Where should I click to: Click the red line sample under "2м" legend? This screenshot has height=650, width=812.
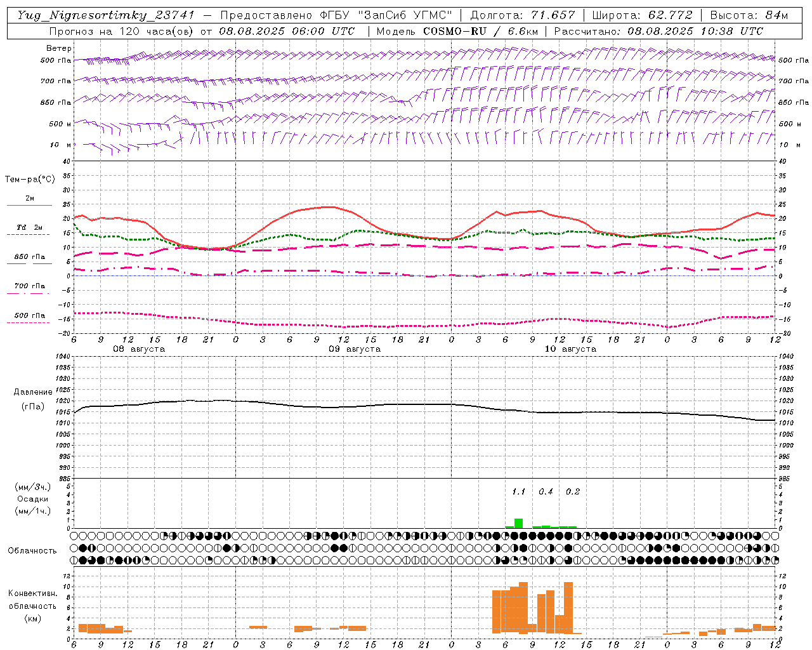(29, 206)
